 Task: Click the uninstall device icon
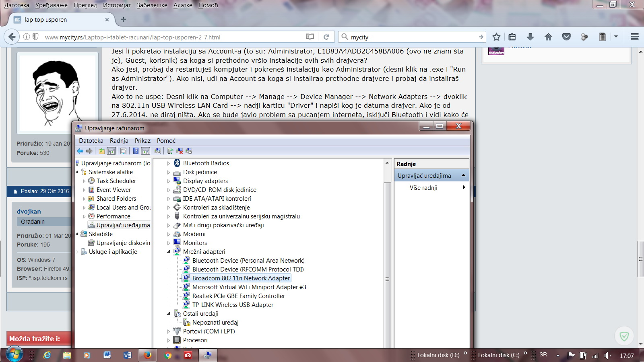[180, 151]
